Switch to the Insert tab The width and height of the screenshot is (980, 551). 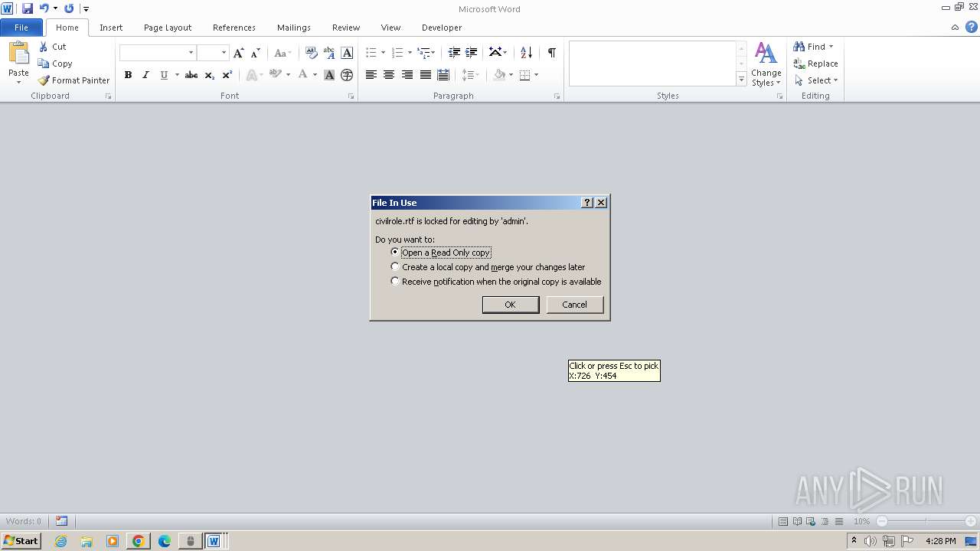(x=111, y=28)
